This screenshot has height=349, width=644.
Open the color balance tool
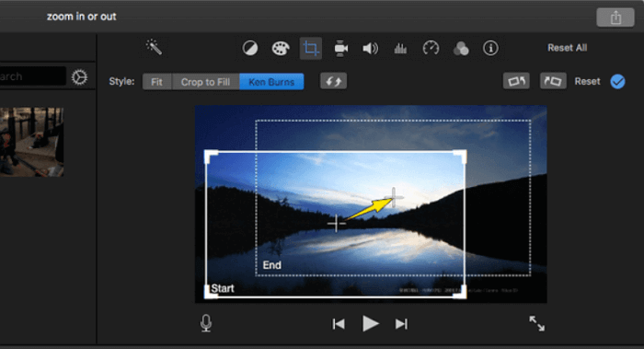[250, 48]
